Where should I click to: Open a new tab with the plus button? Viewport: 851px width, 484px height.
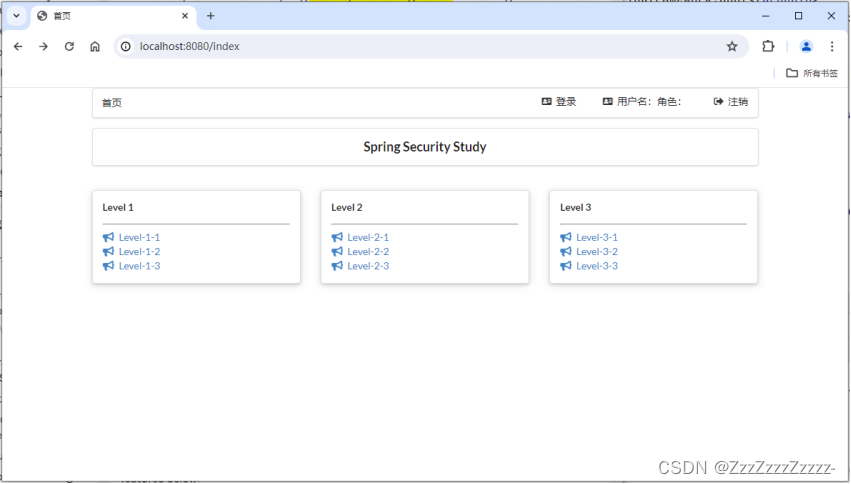(x=211, y=16)
